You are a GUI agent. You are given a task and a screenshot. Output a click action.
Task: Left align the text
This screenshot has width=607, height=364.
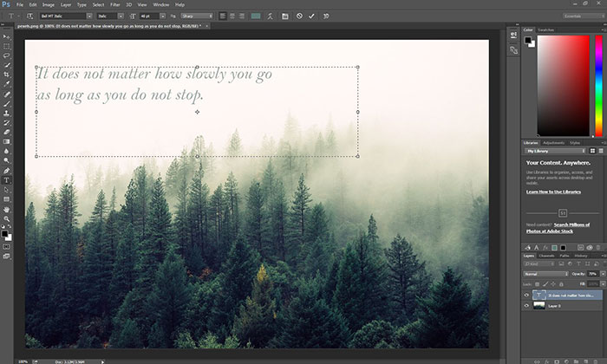(x=223, y=16)
